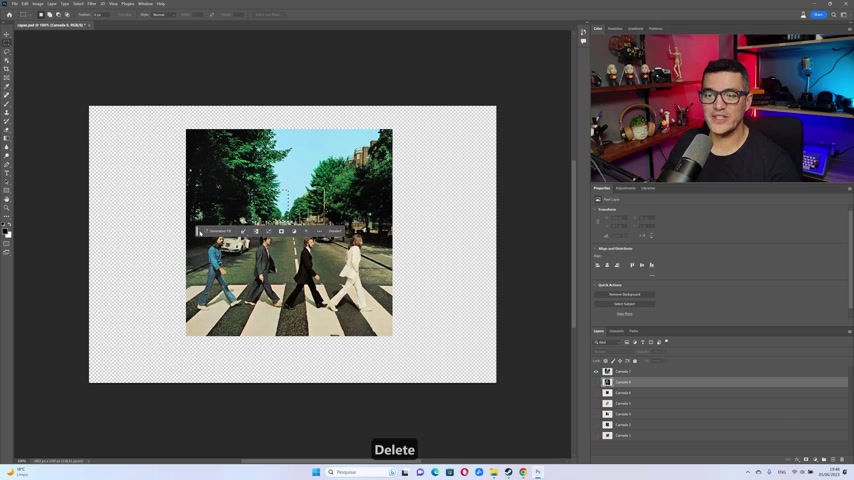Select the Move tool
Viewport: 854px width, 480px height.
pyautogui.click(x=7, y=34)
